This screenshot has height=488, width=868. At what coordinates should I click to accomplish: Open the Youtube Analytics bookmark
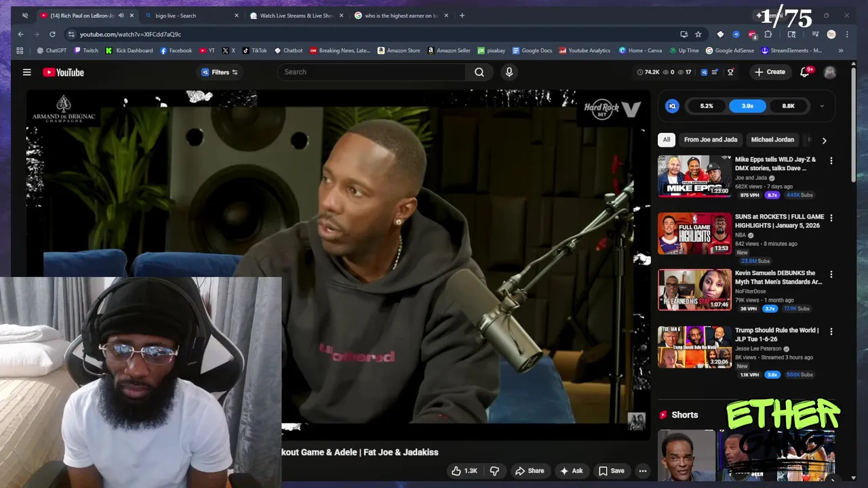[585, 50]
